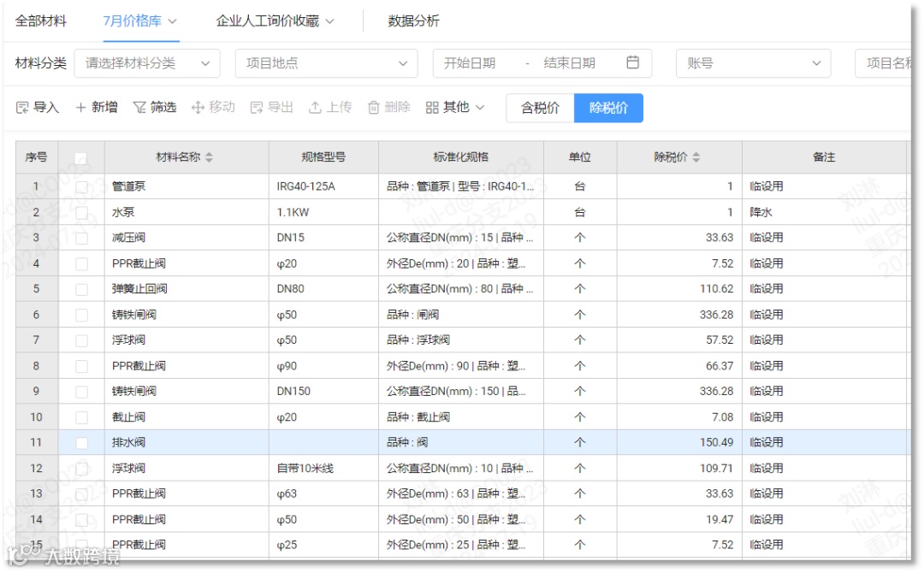924x573 pixels.
Task: Check the box for row 7 浮球阀
Action: coord(81,340)
